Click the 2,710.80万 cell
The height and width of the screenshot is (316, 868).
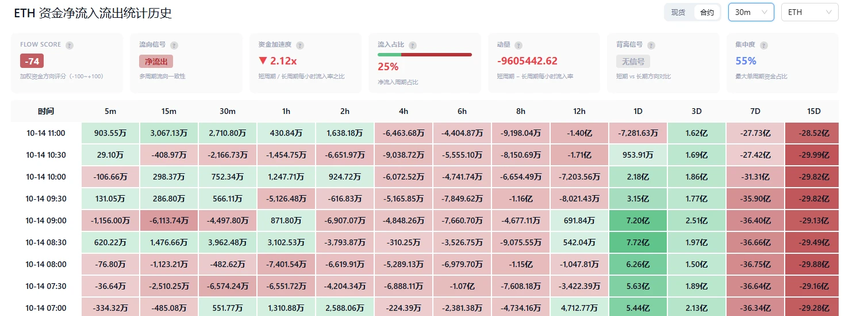(x=228, y=133)
